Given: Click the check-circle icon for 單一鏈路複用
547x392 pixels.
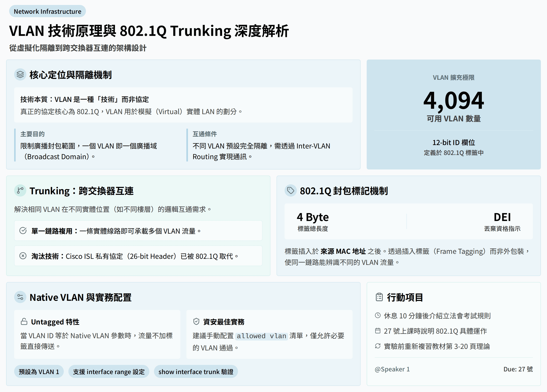Looking at the screenshot, I should 23,231.
